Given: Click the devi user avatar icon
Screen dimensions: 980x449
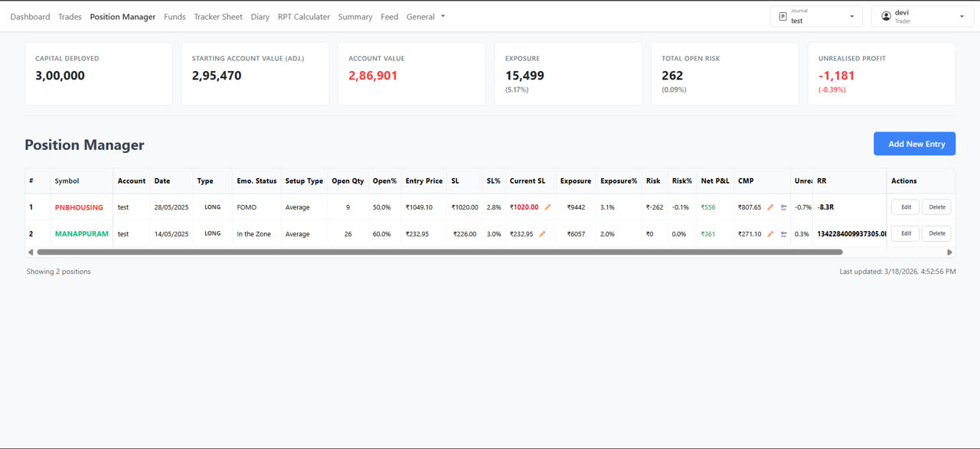Looking at the screenshot, I should point(886,15).
